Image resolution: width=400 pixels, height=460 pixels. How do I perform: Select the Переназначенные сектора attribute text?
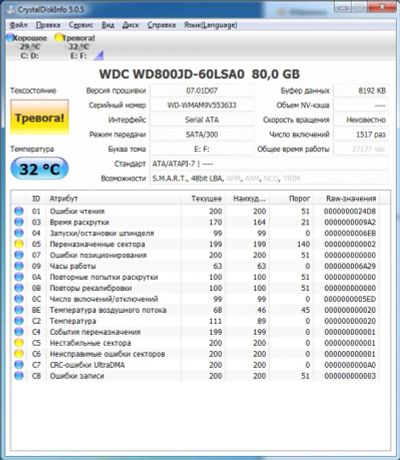coord(97,244)
